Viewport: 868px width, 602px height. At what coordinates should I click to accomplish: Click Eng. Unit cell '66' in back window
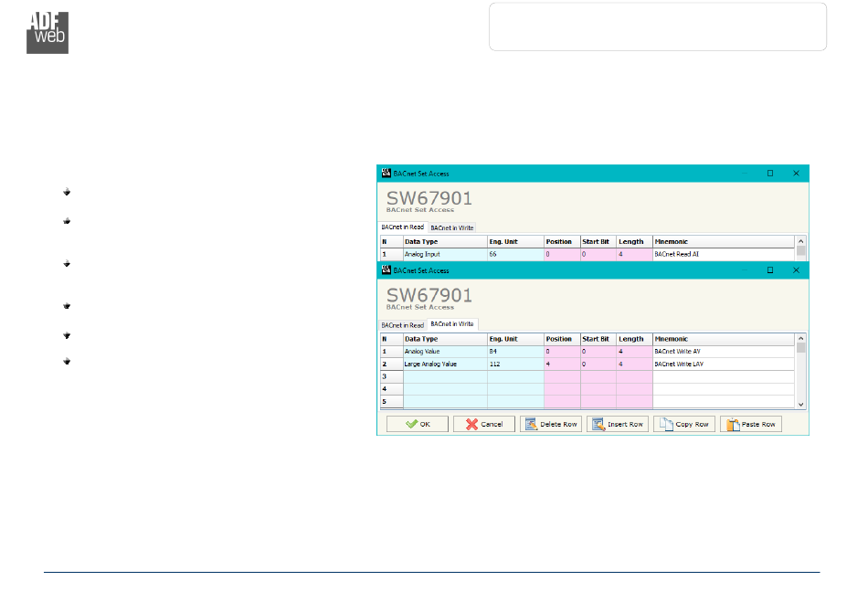click(x=515, y=255)
